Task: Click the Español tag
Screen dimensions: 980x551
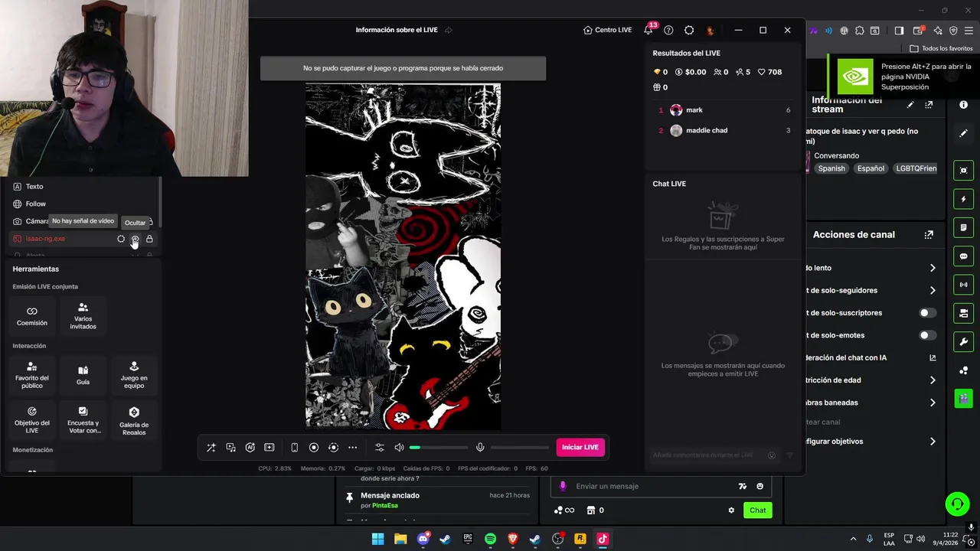Action: pyautogui.click(x=871, y=168)
